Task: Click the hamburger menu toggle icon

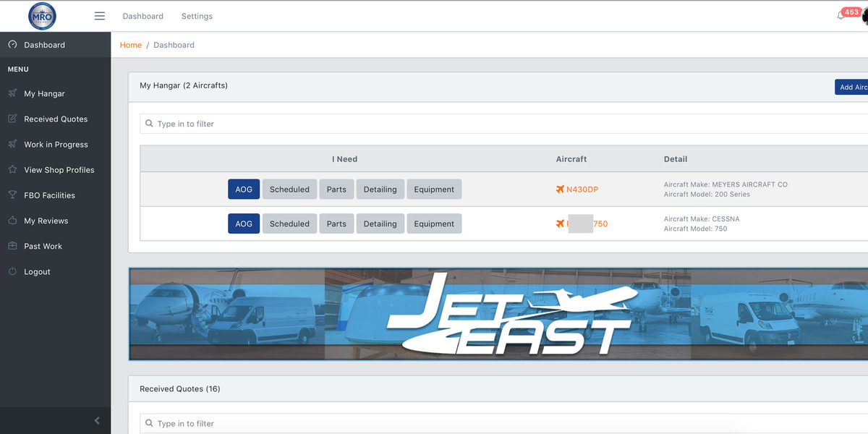Action: tap(100, 16)
